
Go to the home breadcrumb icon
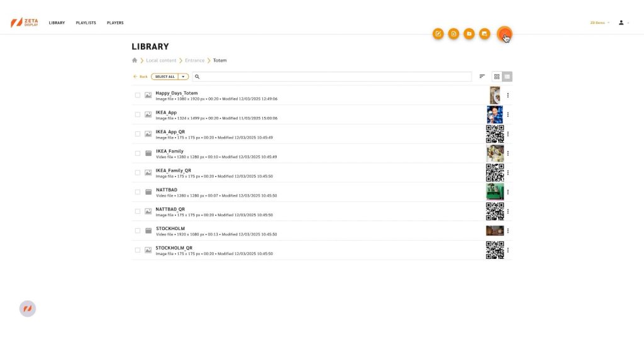coord(135,60)
